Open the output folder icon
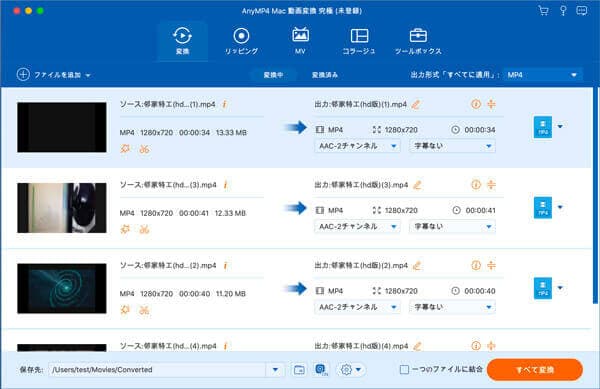This screenshot has height=389, width=600. click(299, 369)
